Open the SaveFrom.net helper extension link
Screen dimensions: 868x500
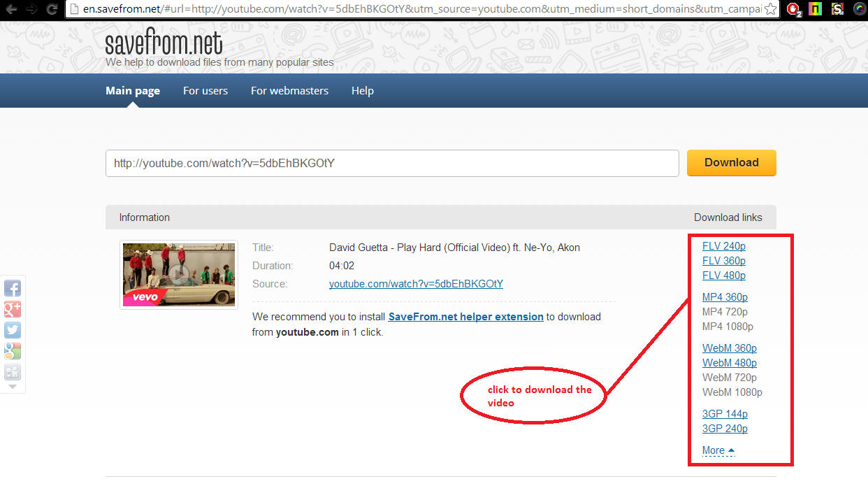click(x=466, y=317)
